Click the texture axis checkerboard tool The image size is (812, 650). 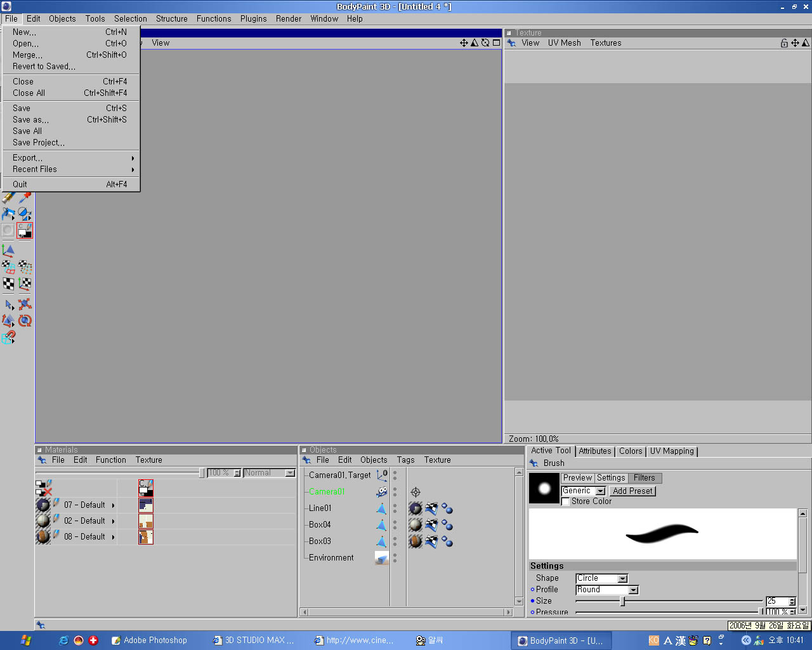click(x=25, y=284)
